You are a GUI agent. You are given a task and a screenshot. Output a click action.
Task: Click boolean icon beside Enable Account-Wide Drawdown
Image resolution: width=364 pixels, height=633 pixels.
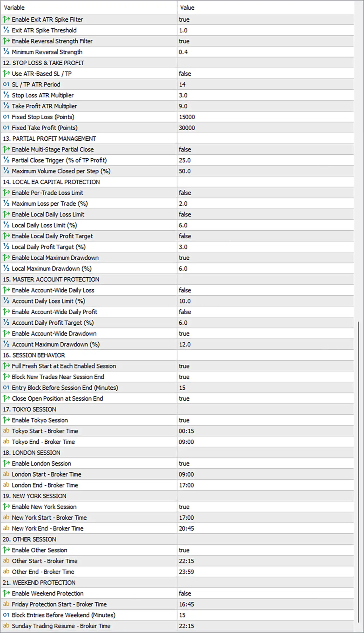6,333
